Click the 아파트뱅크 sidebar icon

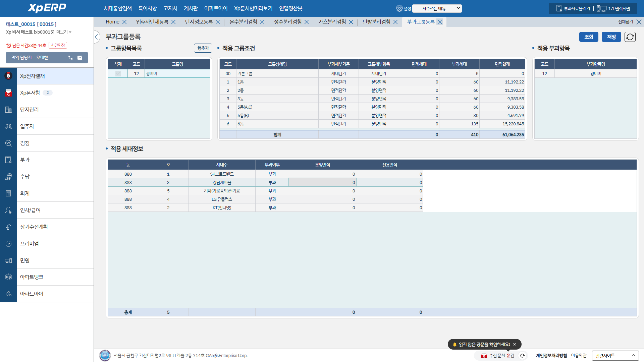point(8,277)
